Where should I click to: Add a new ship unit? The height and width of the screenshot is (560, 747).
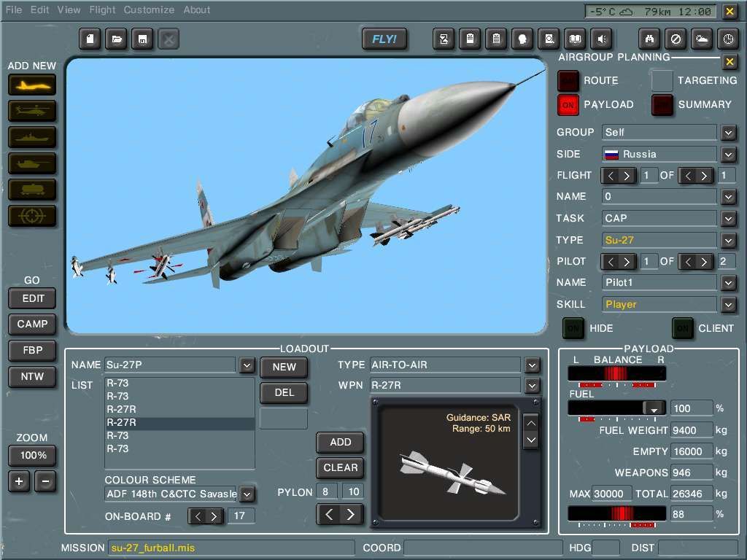32,137
